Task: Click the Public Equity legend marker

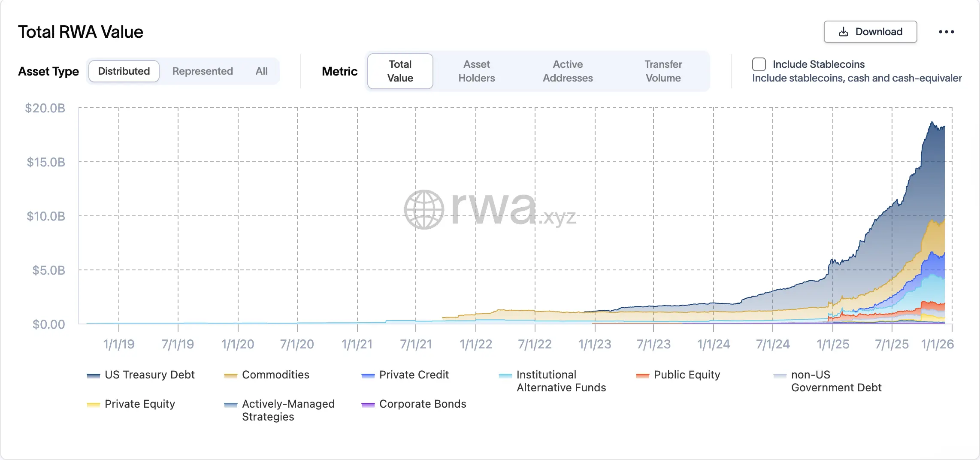Action: pos(642,375)
